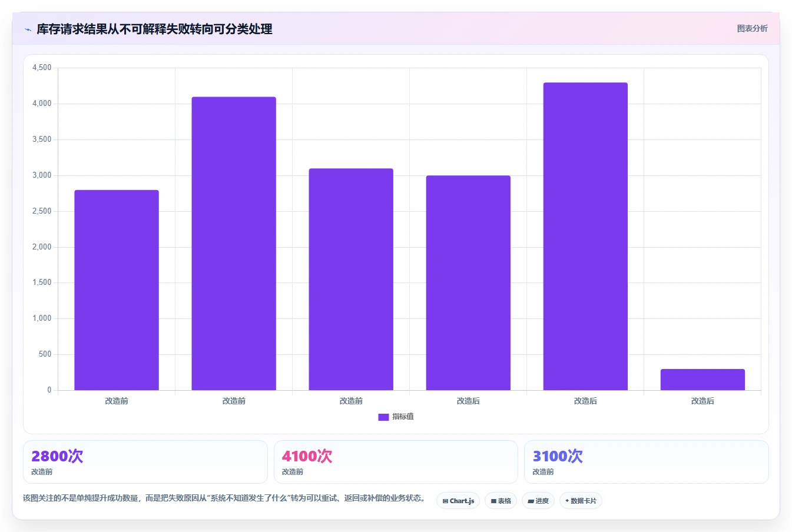Click the Chart.js tag chip
Viewport: 792px width, 532px height.
click(x=458, y=501)
